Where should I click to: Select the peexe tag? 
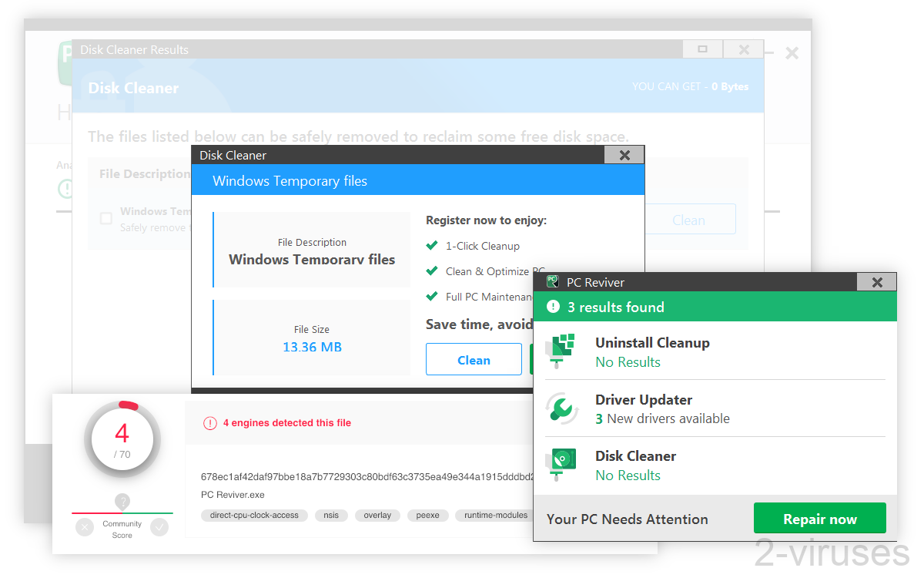point(427,516)
